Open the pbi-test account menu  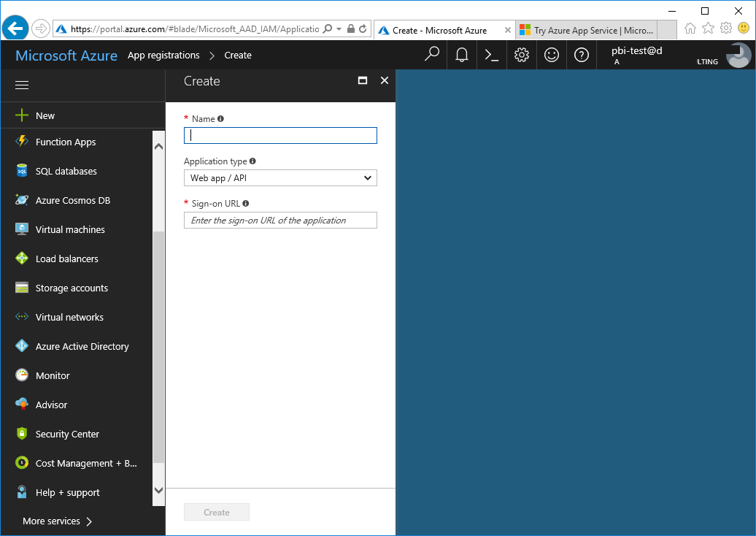(674, 55)
